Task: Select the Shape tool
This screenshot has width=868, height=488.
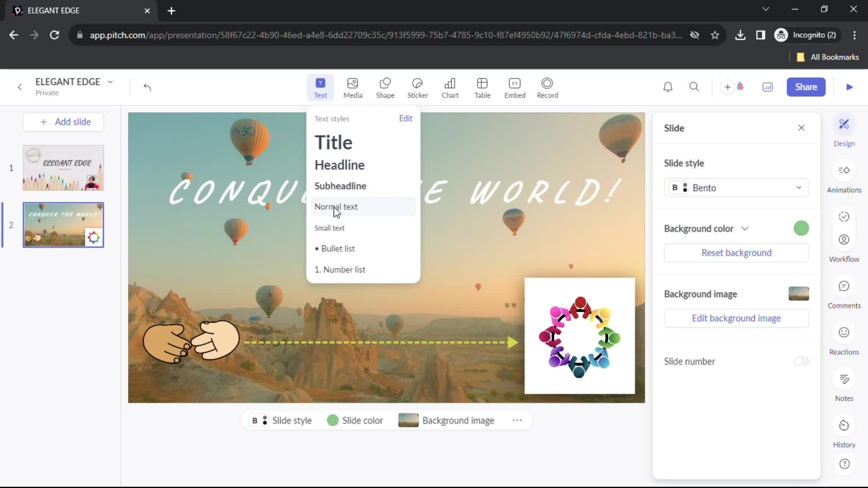Action: [x=386, y=87]
